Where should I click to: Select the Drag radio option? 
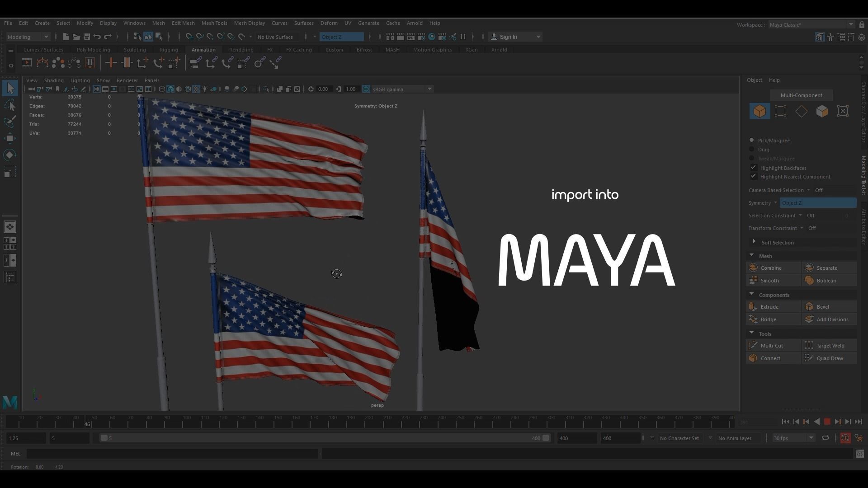[752, 149]
